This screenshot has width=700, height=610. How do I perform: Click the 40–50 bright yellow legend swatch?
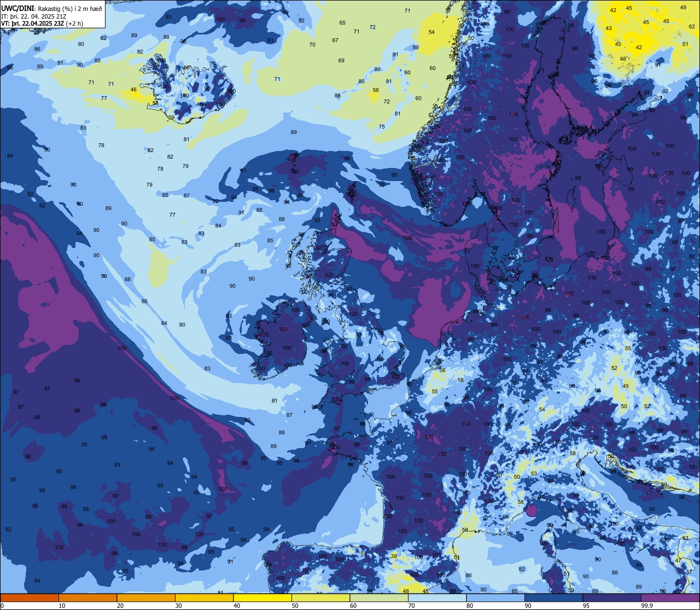pos(262,597)
